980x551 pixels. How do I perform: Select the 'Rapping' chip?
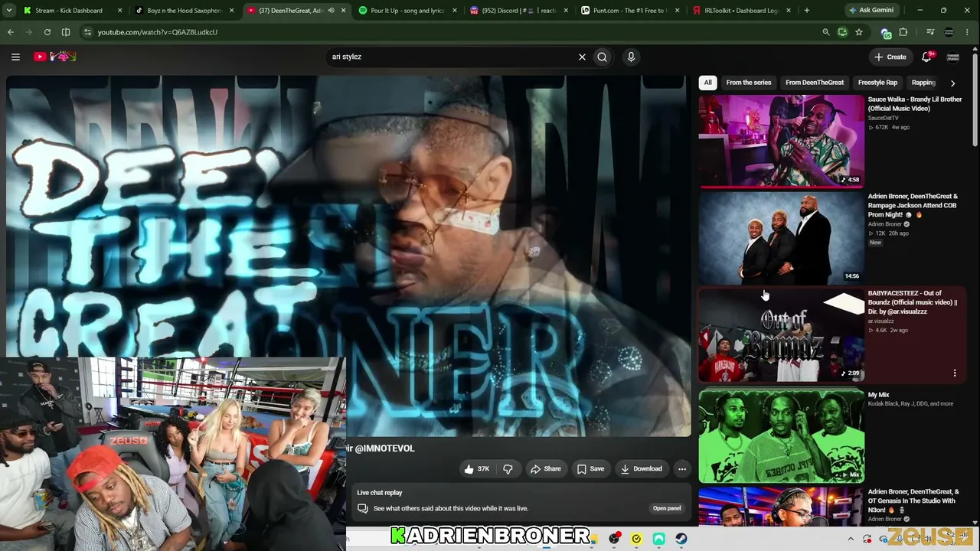923,83
